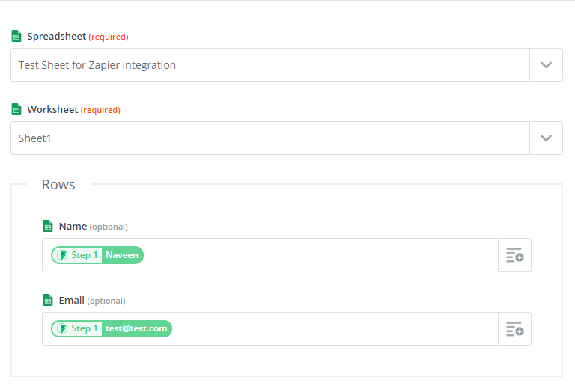The width and height of the screenshot is (575, 392).
Task: Click the Zap lightning icon in the test@test.com pill
Action: click(x=63, y=328)
